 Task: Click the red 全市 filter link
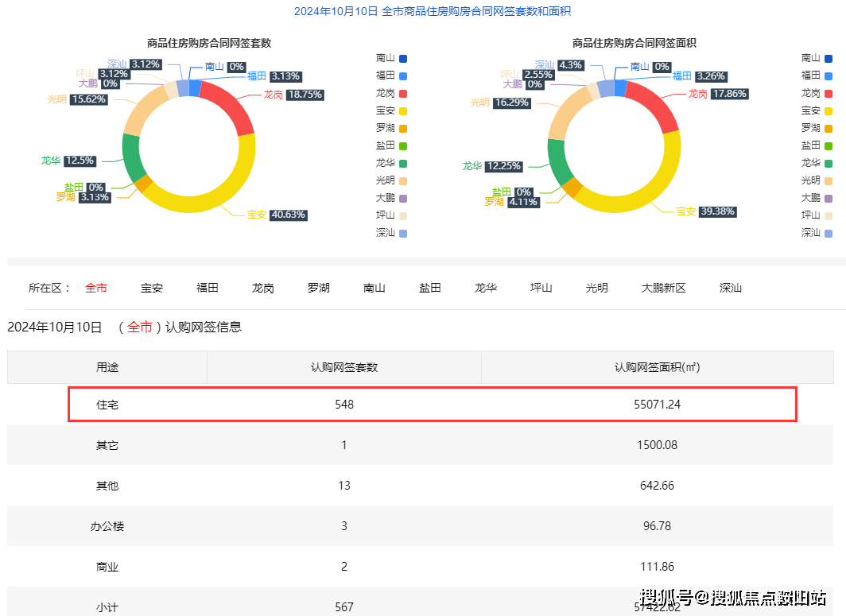pos(96,288)
